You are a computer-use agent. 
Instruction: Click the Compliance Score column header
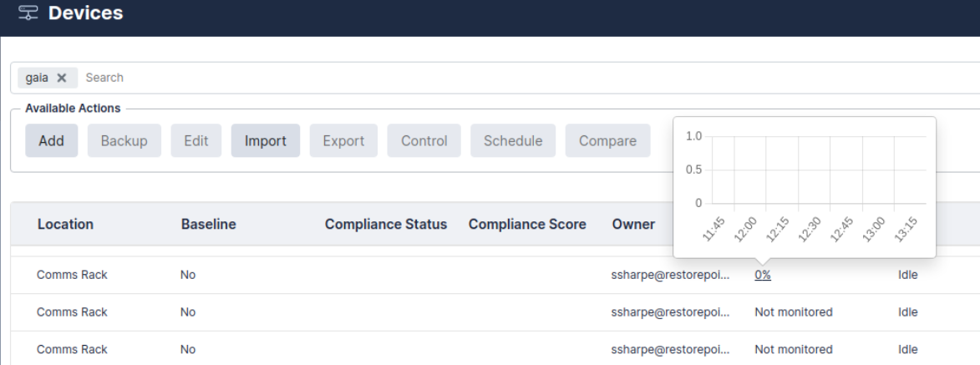(527, 224)
